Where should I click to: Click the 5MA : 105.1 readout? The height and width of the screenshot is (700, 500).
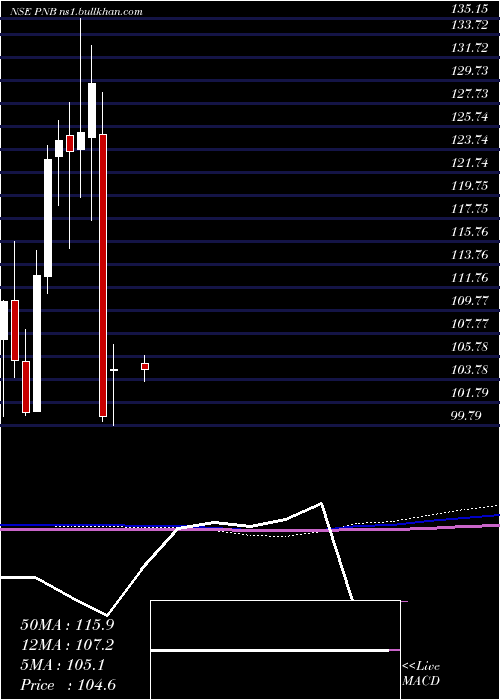coord(62,665)
